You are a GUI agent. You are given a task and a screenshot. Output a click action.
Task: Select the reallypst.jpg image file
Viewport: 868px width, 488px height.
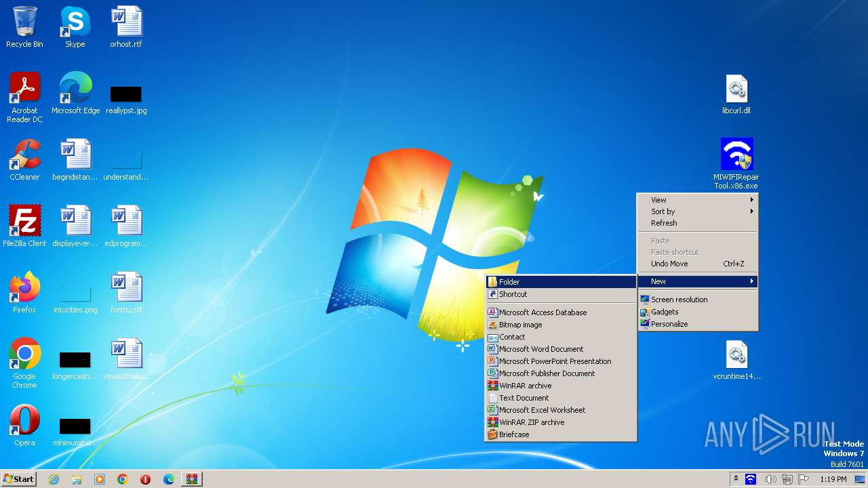click(126, 100)
